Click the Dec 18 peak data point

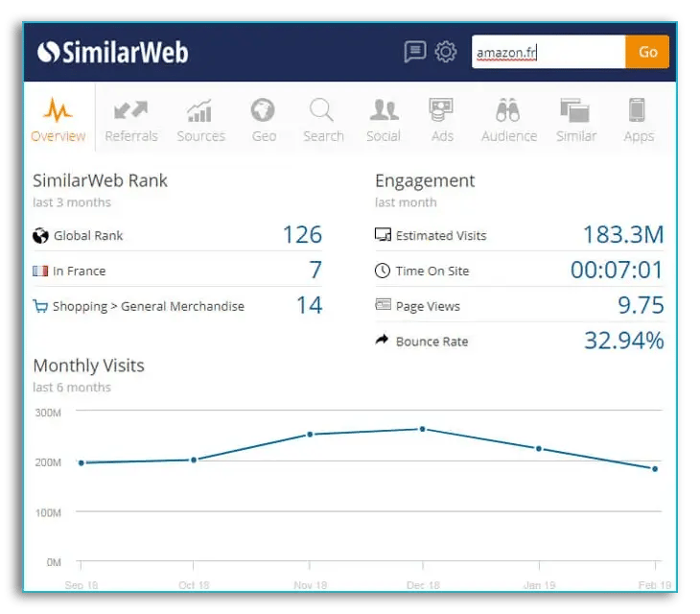(422, 429)
